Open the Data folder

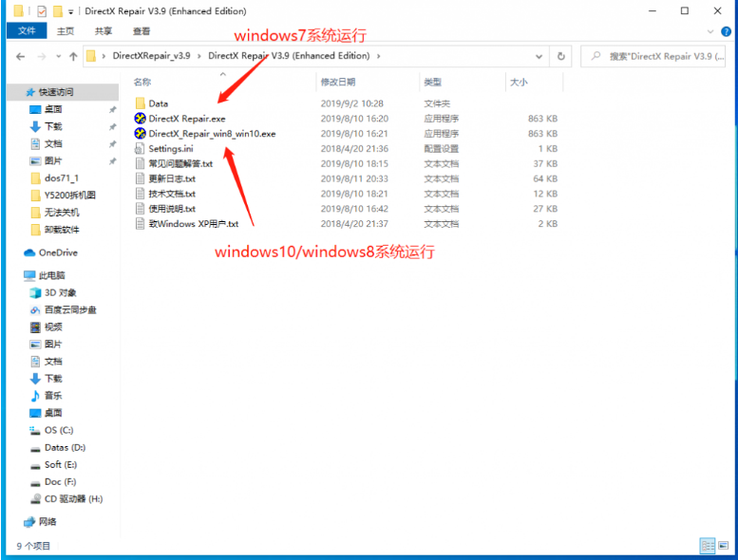point(158,103)
